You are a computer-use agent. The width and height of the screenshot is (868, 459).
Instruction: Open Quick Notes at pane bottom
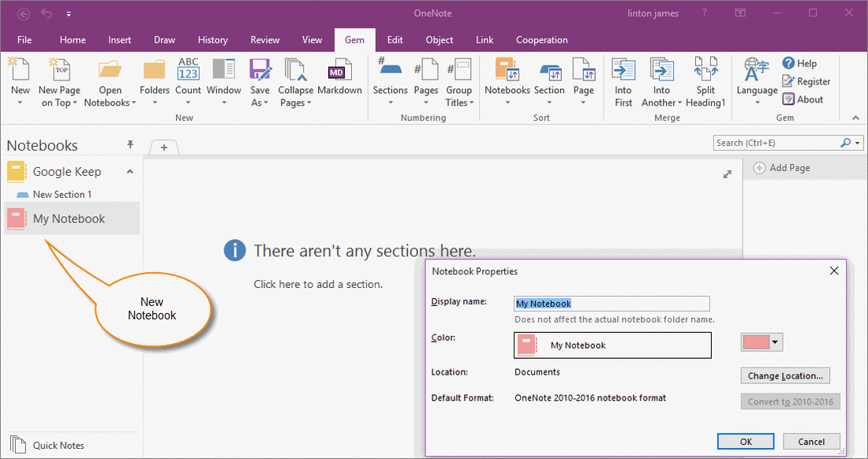coord(47,445)
